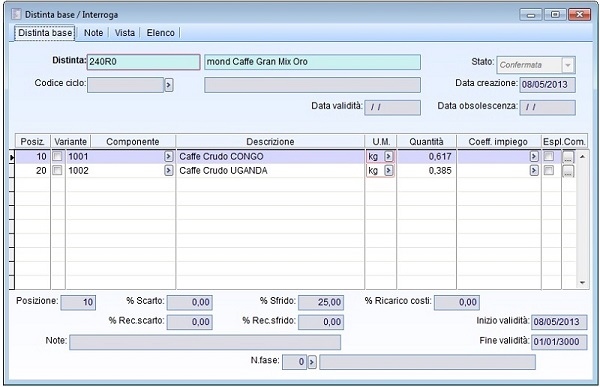Click the Quantità column header

[426, 142]
